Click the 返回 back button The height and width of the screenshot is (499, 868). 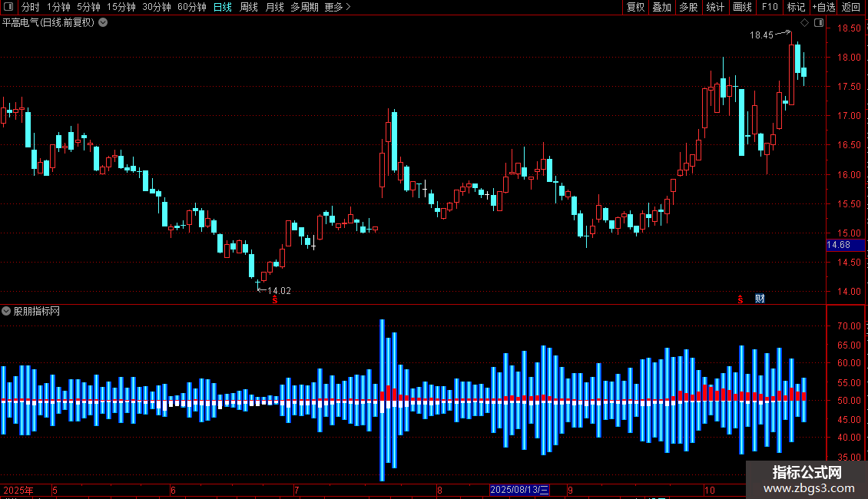coord(851,7)
